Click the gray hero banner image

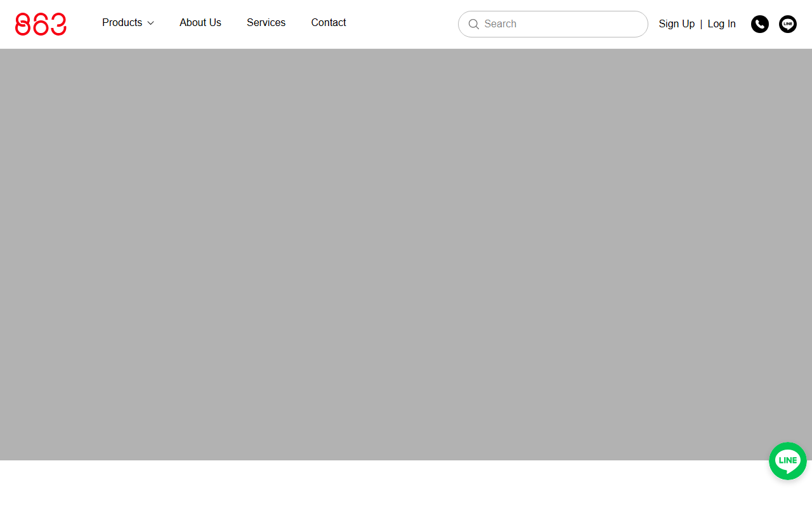click(x=406, y=255)
